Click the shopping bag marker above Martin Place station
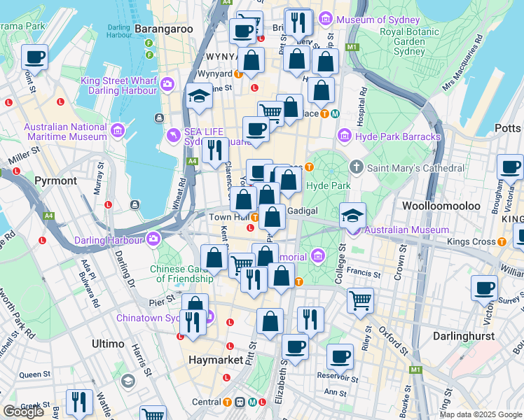 click(x=321, y=92)
